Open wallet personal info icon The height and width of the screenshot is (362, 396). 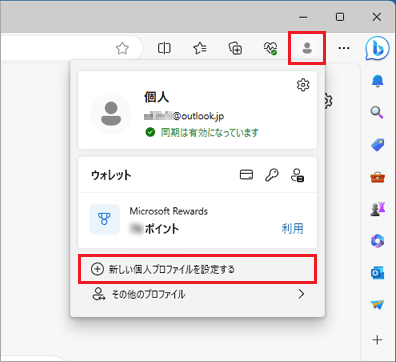point(297,175)
